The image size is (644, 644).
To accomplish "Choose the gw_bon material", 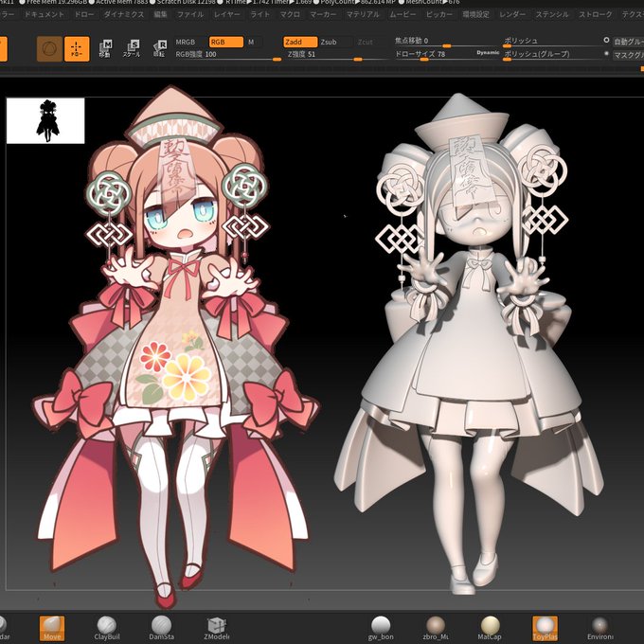I will click(381, 628).
